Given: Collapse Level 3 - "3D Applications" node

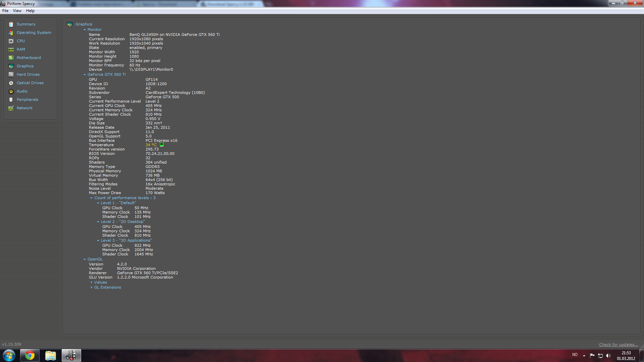Looking at the screenshot, I should pos(98,241).
